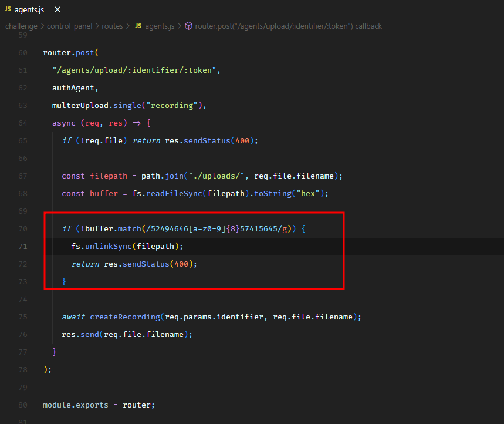Click the JS icon in the breadcrumb bar
The height and width of the screenshot is (424, 504).
[138, 26]
